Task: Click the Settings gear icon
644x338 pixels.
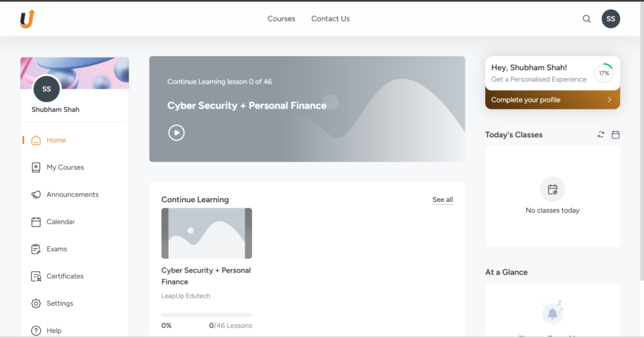Action: coord(36,303)
